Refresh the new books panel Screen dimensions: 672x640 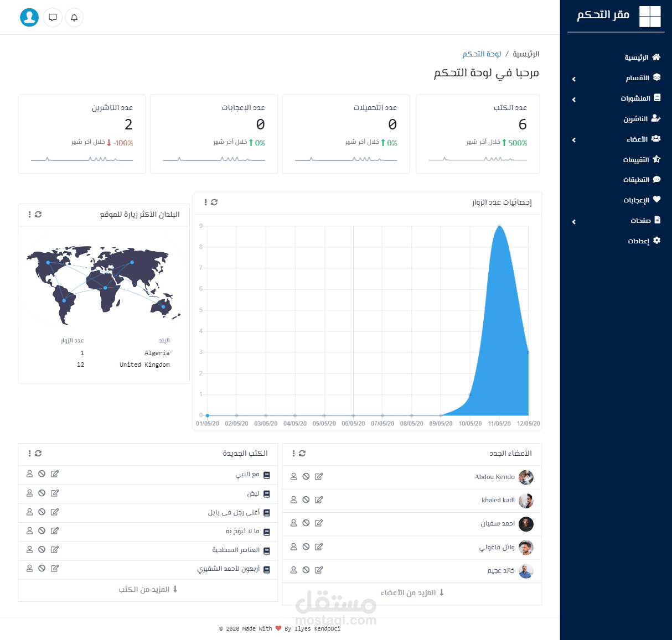click(38, 454)
